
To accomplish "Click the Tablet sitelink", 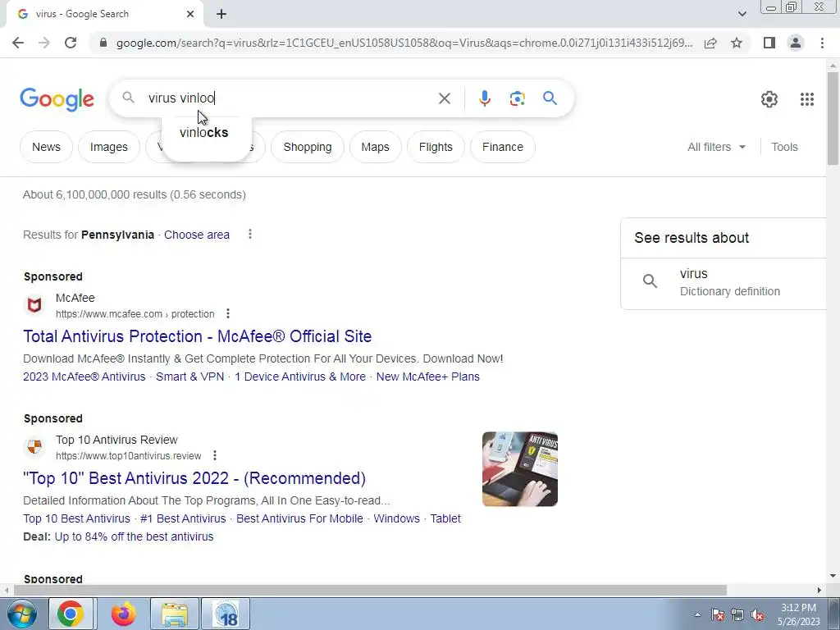I will pos(445,518).
